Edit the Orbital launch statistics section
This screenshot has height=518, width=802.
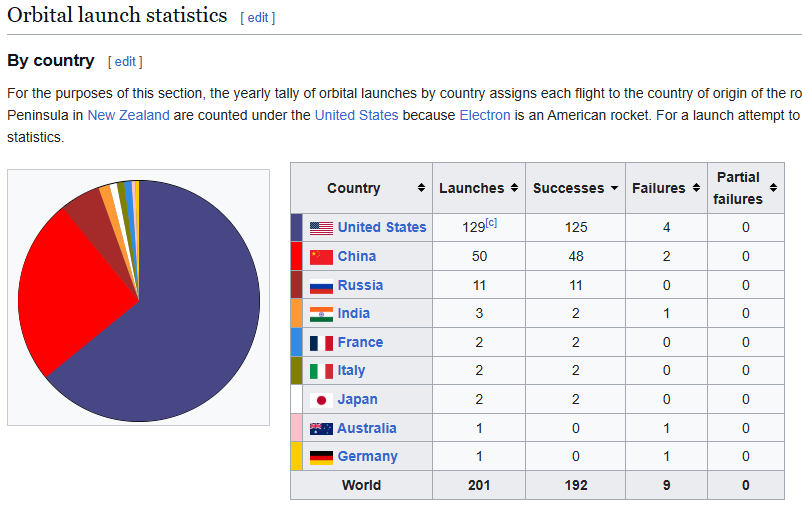tap(258, 18)
